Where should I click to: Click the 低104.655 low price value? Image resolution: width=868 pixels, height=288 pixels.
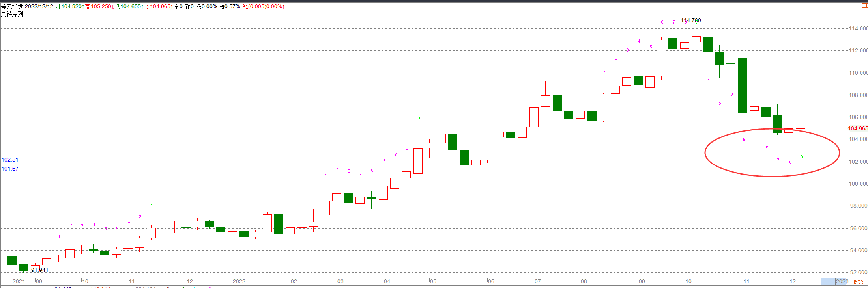129,6
